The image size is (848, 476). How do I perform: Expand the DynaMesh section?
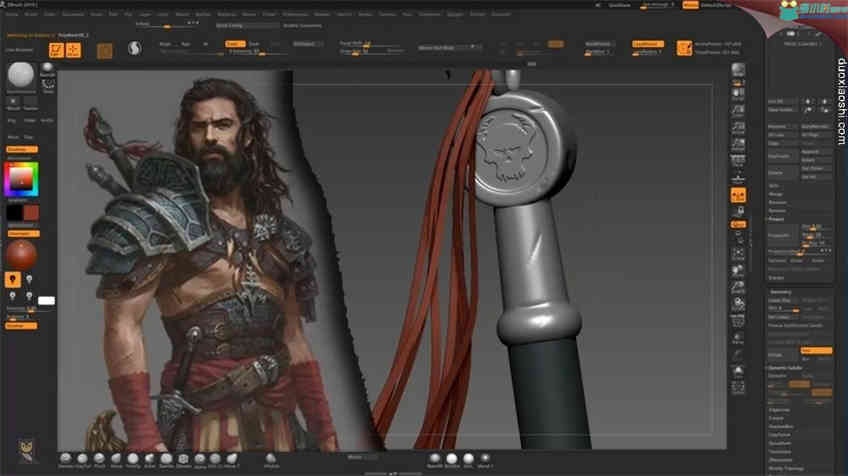click(780, 444)
